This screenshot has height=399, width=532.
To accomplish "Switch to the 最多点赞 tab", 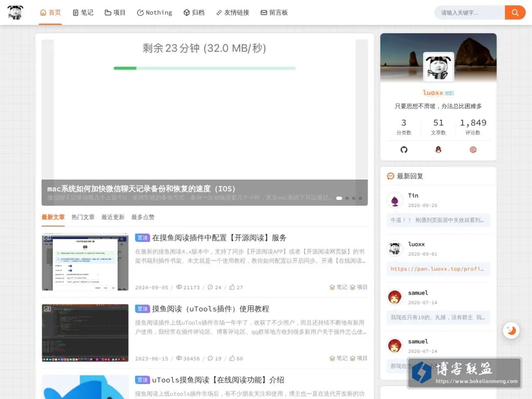I will pos(143,217).
